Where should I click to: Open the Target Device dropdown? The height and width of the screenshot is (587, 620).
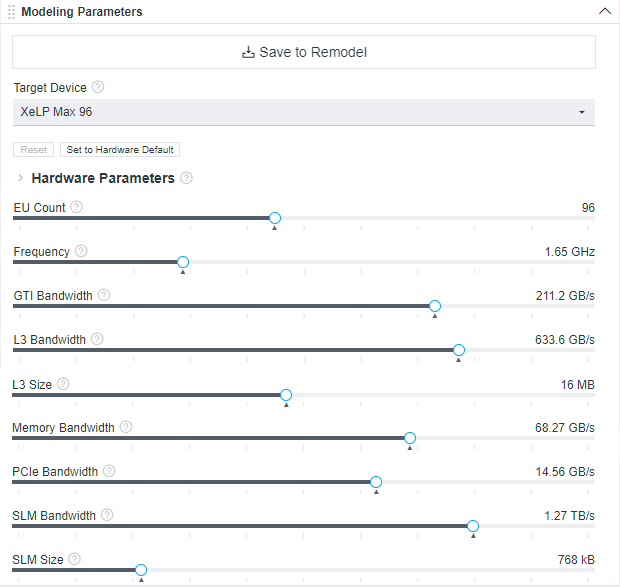(304, 112)
